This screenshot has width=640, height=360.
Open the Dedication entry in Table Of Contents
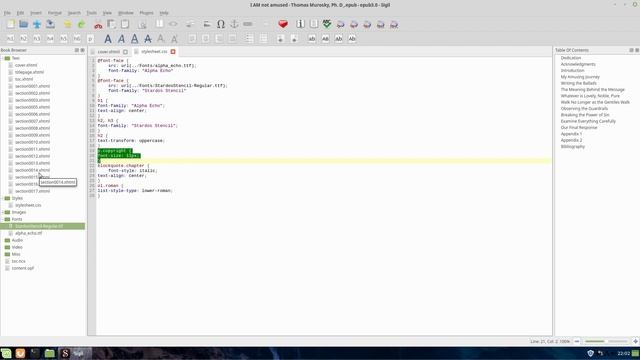[571, 58]
